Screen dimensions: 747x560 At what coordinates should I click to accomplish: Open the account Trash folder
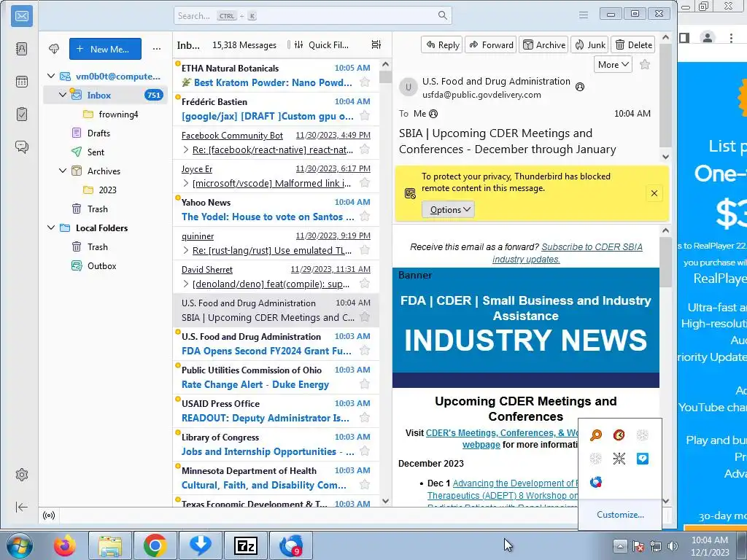pos(97,209)
